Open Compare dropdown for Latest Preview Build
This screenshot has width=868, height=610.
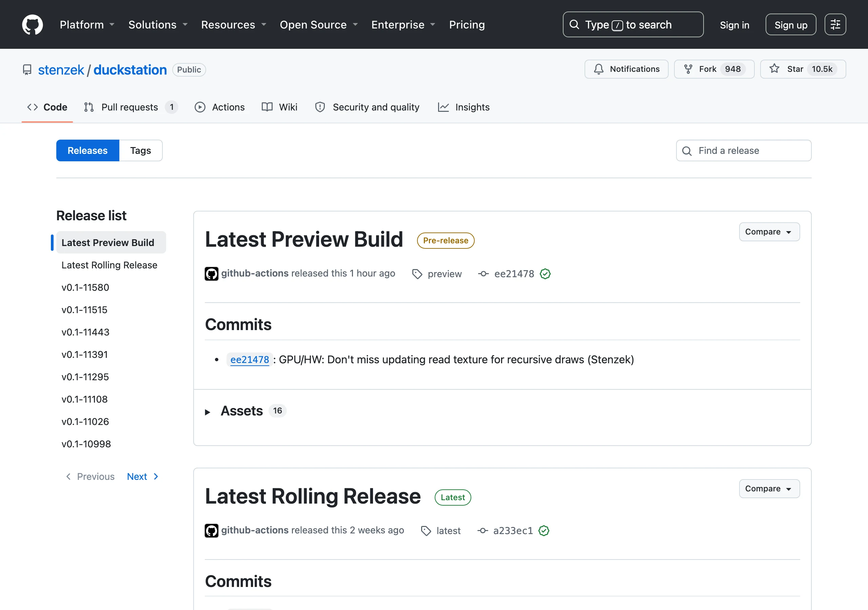coord(769,232)
